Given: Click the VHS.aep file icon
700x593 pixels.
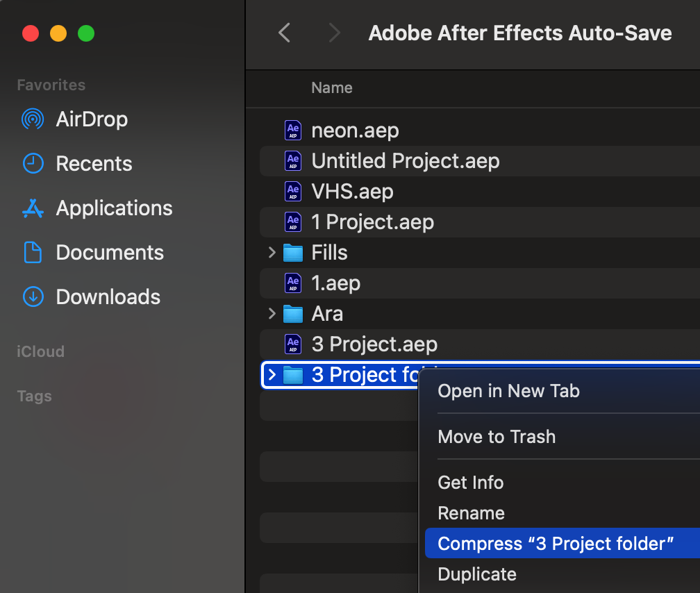Looking at the screenshot, I should click(x=293, y=192).
